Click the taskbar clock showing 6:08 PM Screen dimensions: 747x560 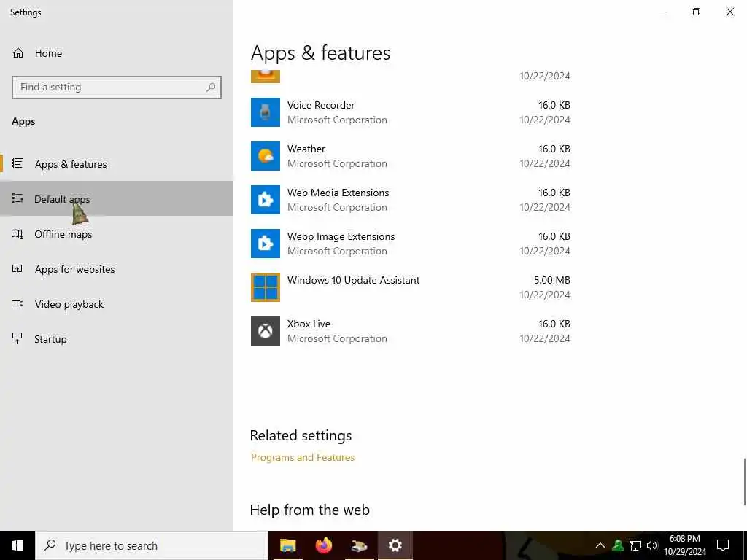pyautogui.click(x=684, y=545)
